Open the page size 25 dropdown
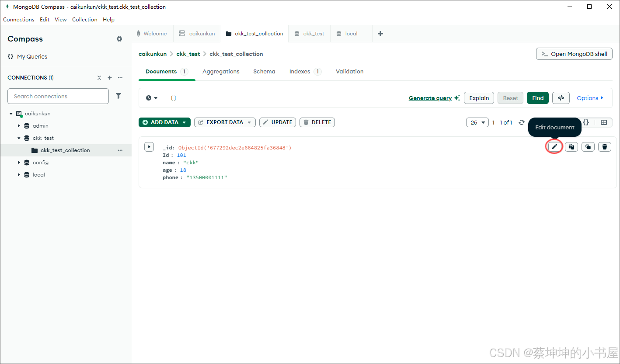 [x=477, y=122]
